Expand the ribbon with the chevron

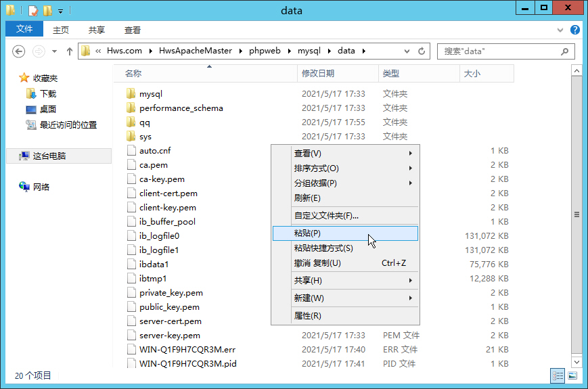click(560, 30)
